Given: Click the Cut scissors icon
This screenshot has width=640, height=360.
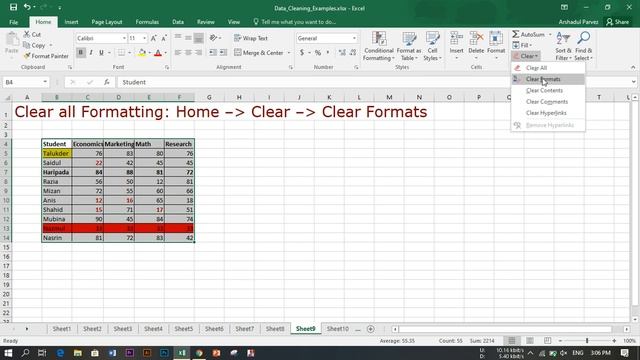Looking at the screenshot, I should [27, 35].
